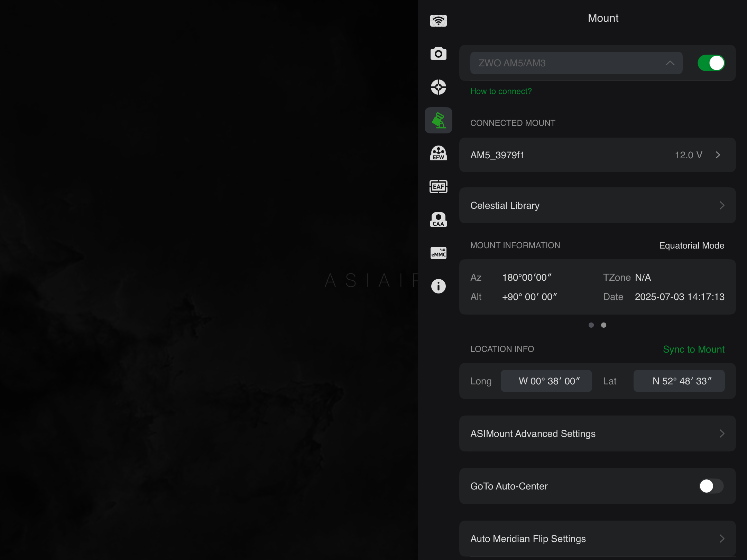This screenshot has height=560, width=747.
Task: Open the info about icon
Action: [438, 286]
